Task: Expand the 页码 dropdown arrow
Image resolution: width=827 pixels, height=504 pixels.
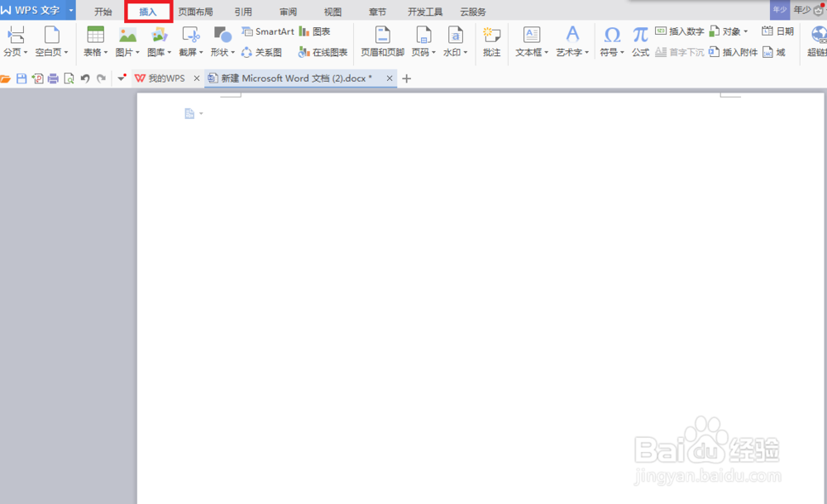Action: pyautogui.click(x=433, y=52)
